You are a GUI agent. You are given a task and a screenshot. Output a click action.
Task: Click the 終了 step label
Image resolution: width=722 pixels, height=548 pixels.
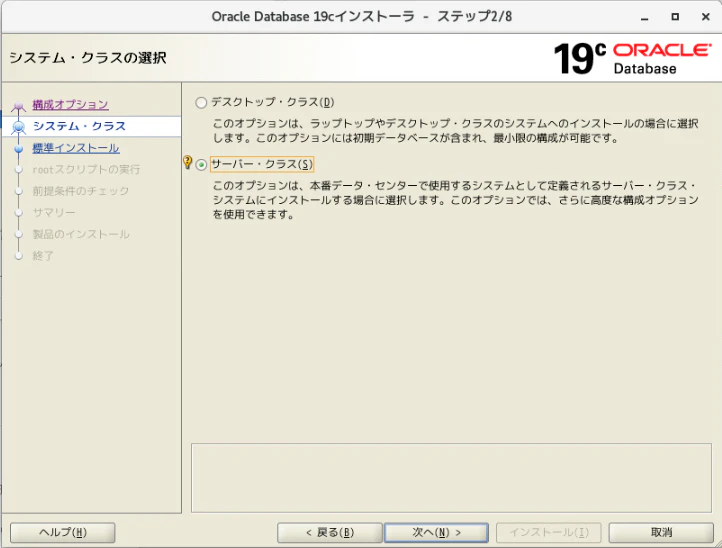click(43, 256)
